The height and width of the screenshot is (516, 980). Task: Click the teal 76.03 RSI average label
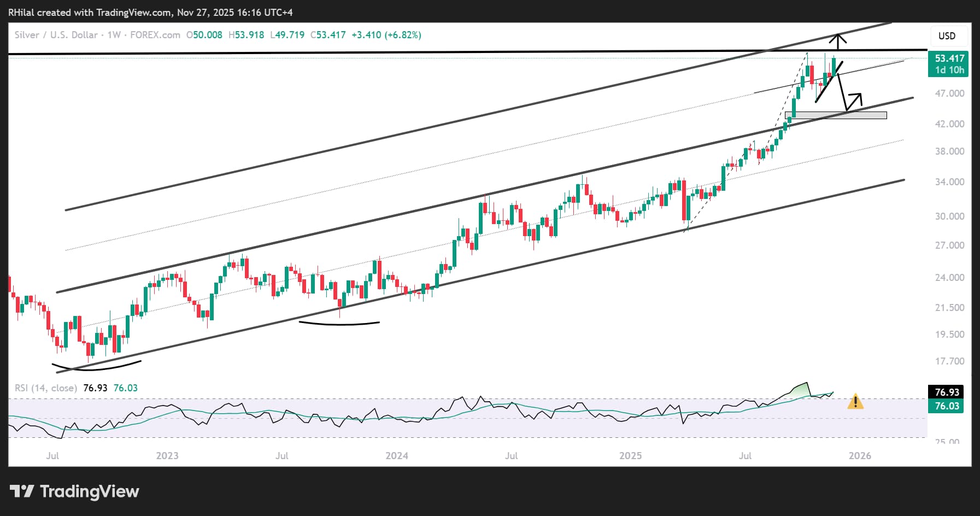947,406
